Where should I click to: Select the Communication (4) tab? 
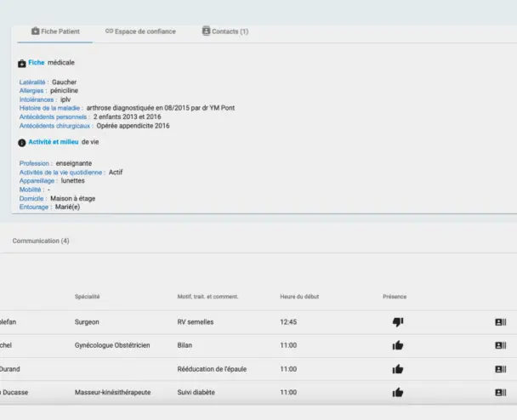41,241
